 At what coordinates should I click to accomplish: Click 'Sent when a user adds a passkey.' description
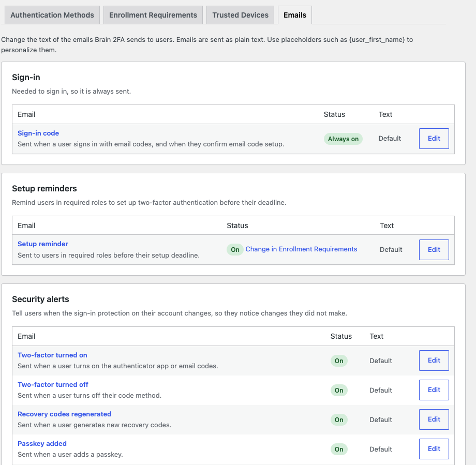tap(70, 454)
